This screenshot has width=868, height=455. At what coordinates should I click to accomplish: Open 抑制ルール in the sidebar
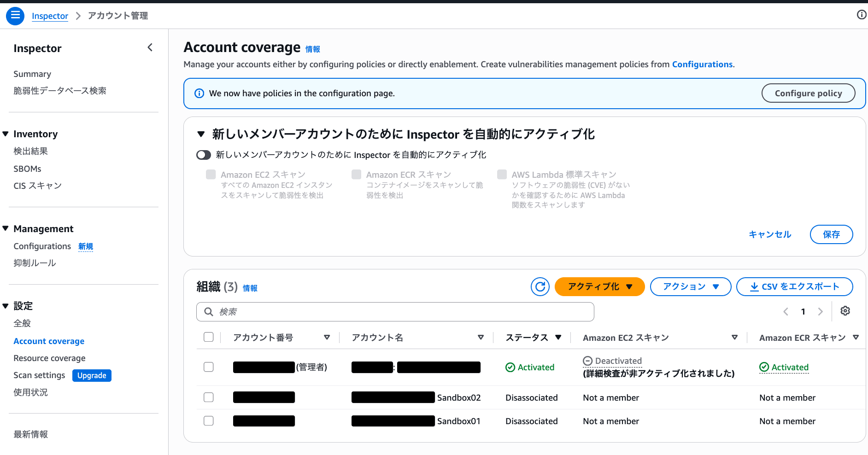pyautogui.click(x=35, y=263)
